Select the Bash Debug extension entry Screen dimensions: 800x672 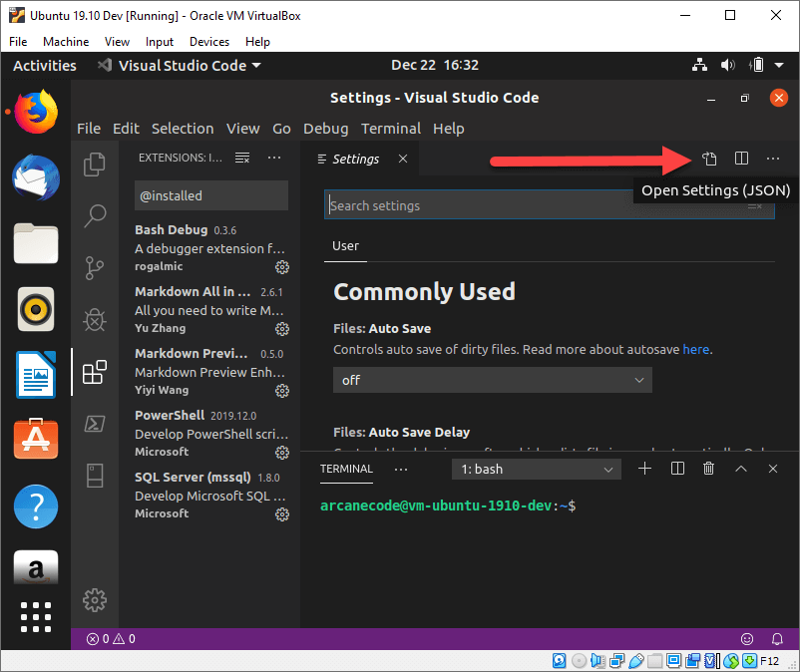[210, 248]
